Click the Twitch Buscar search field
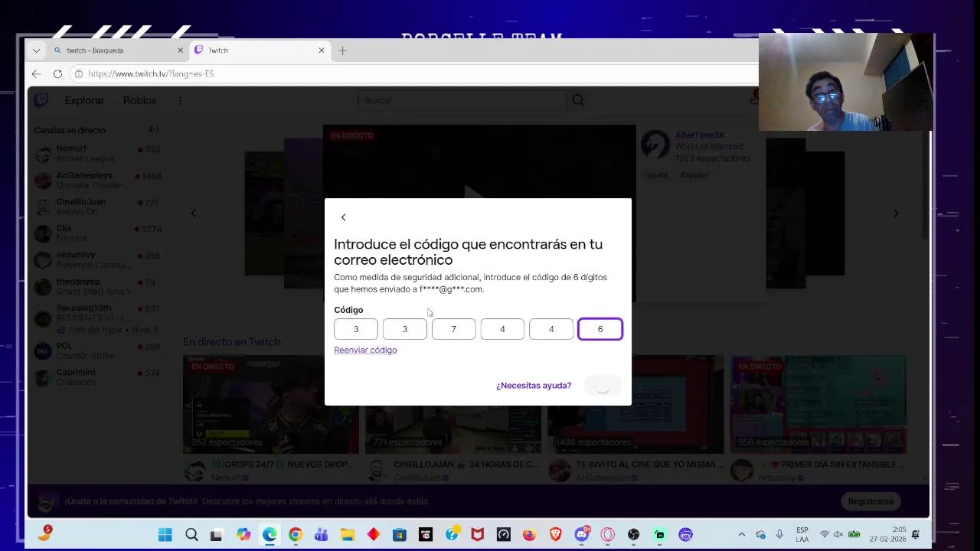This screenshot has height=551, width=980. [x=462, y=100]
